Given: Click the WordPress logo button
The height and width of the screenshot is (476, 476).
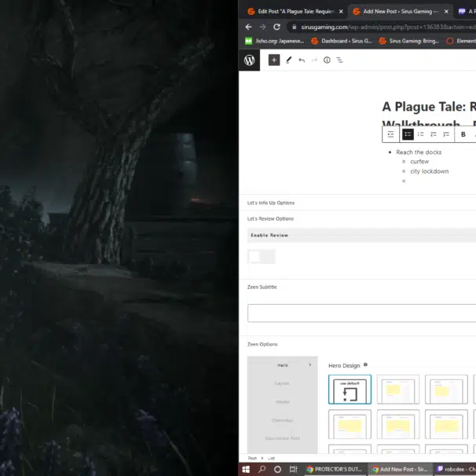Looking at the screenshot, I should tap(250, 60).
